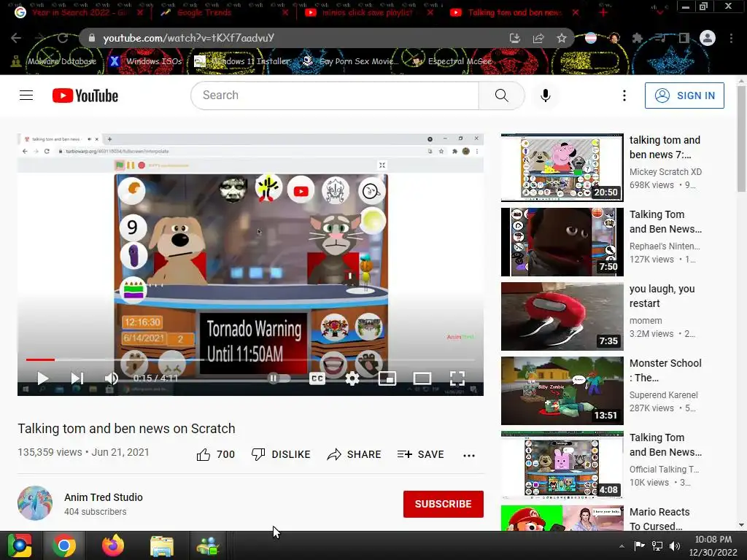Open Chrome from the taskbar
The width and height of the screenshot is (747, 560).
pyautogui.click(x=64, y=545)
